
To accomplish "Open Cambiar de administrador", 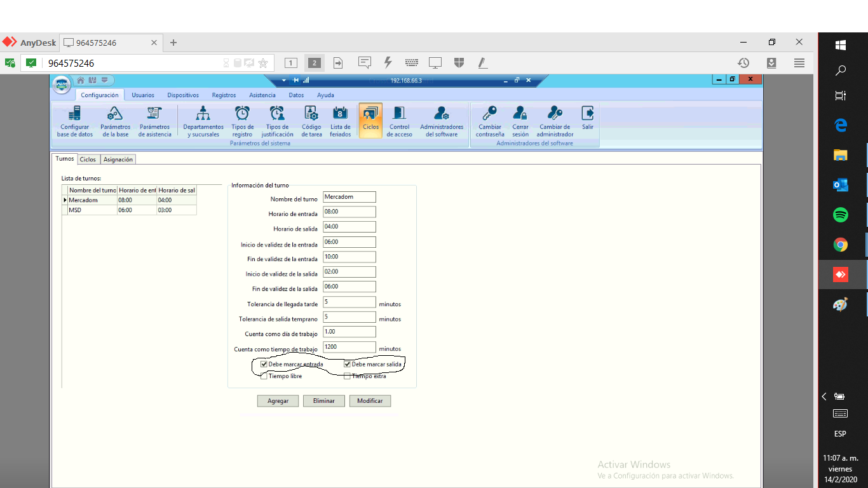I will [x=555, y=121].
